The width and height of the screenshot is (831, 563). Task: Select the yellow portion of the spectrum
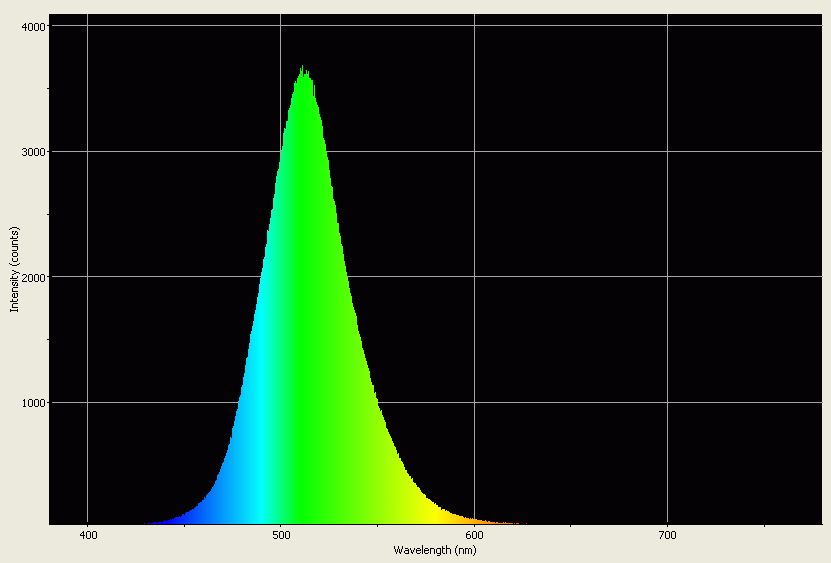[x=425, y=508]
